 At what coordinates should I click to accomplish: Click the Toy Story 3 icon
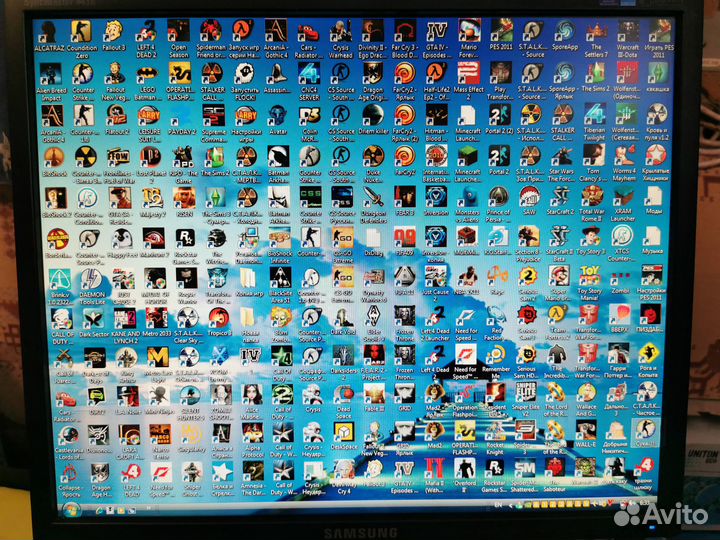point(591,237)
